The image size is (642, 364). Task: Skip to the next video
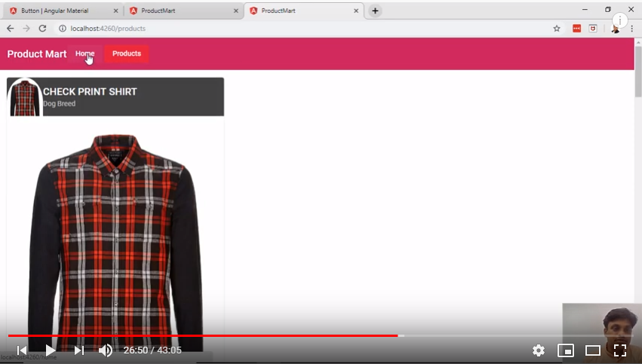click(x=79, y=350)
